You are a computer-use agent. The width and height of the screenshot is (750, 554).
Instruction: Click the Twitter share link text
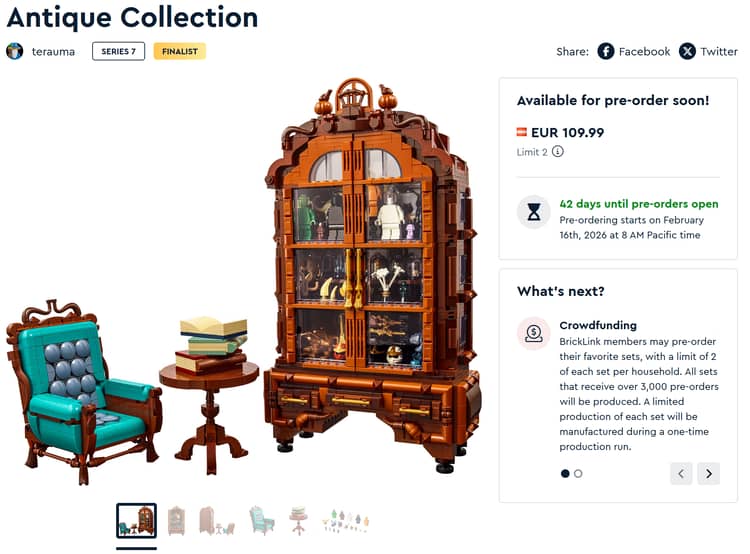coord(719,51)
